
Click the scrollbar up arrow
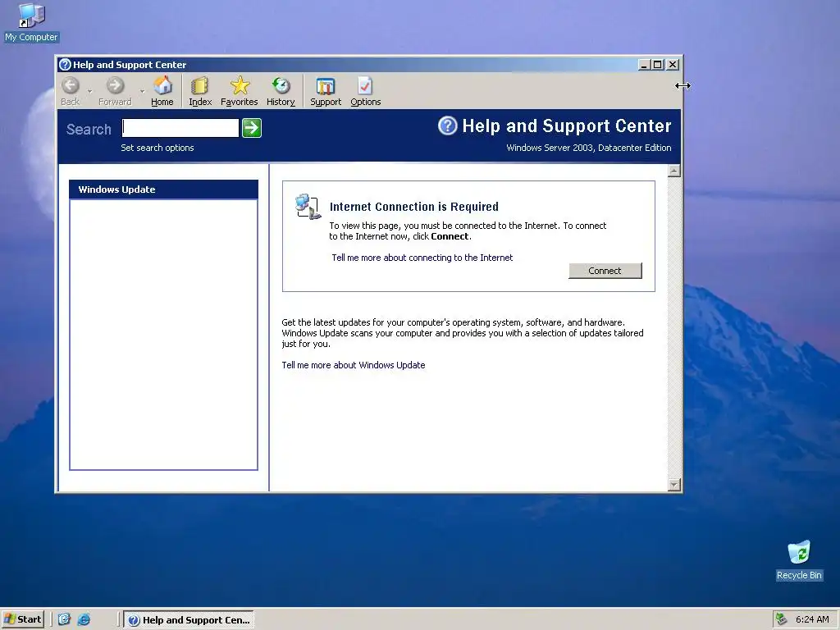pyautogui.click(x=674, y=171)
